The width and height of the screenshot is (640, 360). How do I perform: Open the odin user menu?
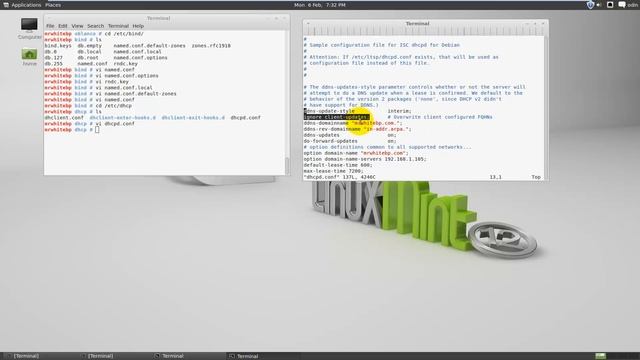[633, 5]
